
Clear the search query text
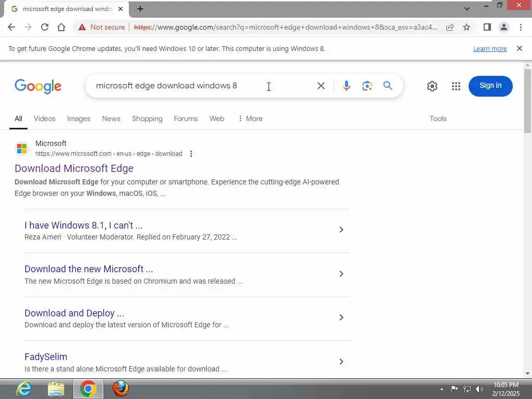321,86
